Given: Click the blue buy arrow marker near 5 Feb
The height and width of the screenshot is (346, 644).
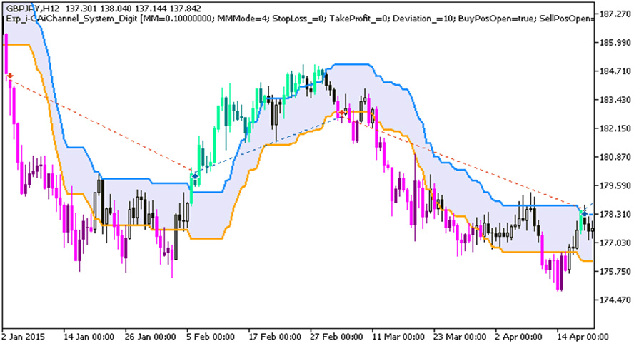Looking at the screenshot, I should [x=195, y=176].
